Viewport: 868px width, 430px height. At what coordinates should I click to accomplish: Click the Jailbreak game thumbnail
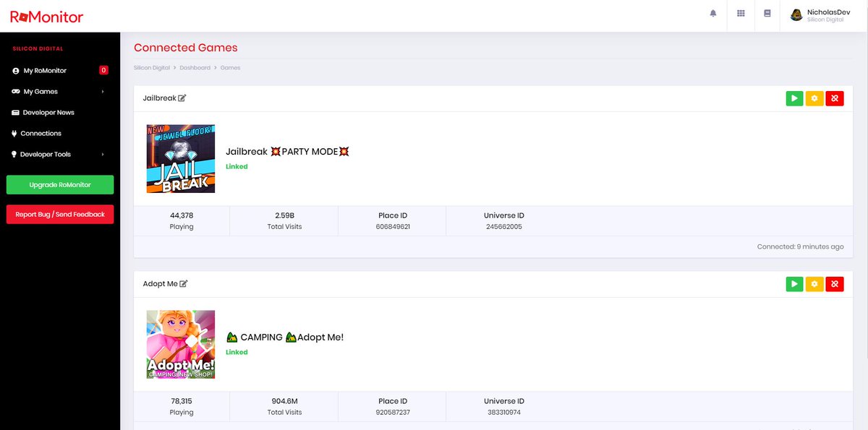[x=181, y=159]
